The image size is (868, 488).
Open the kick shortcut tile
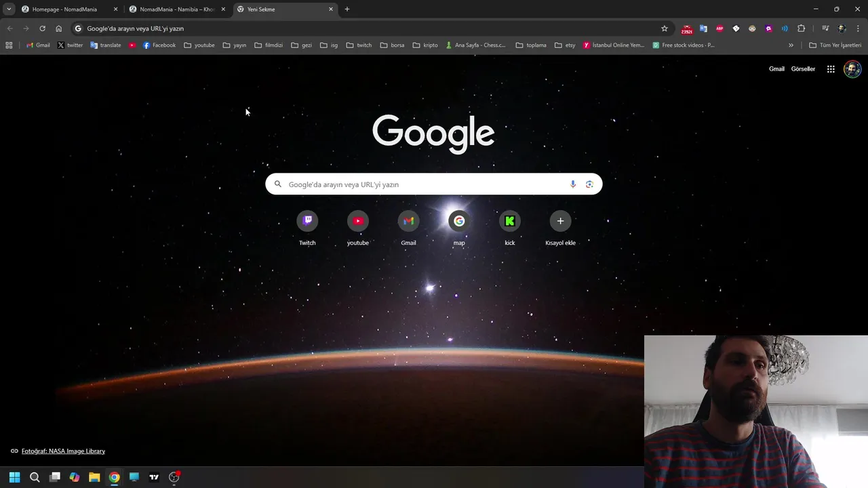(510, 228)
